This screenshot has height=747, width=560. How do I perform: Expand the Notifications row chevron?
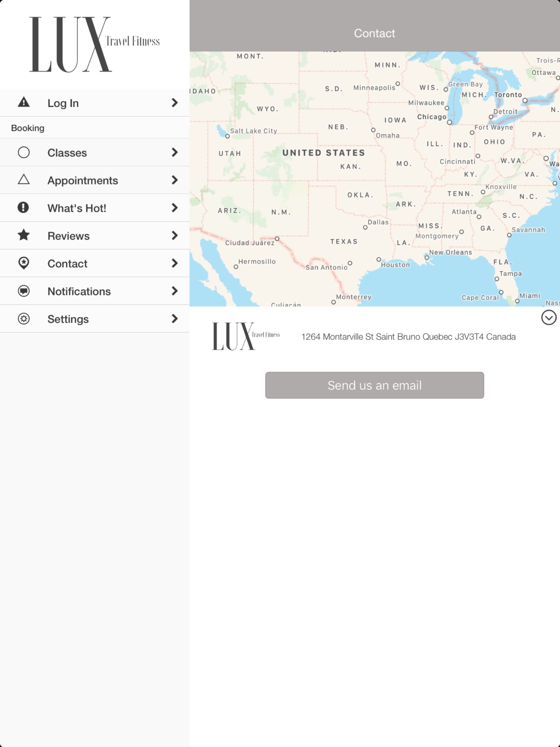pos(175,291)
